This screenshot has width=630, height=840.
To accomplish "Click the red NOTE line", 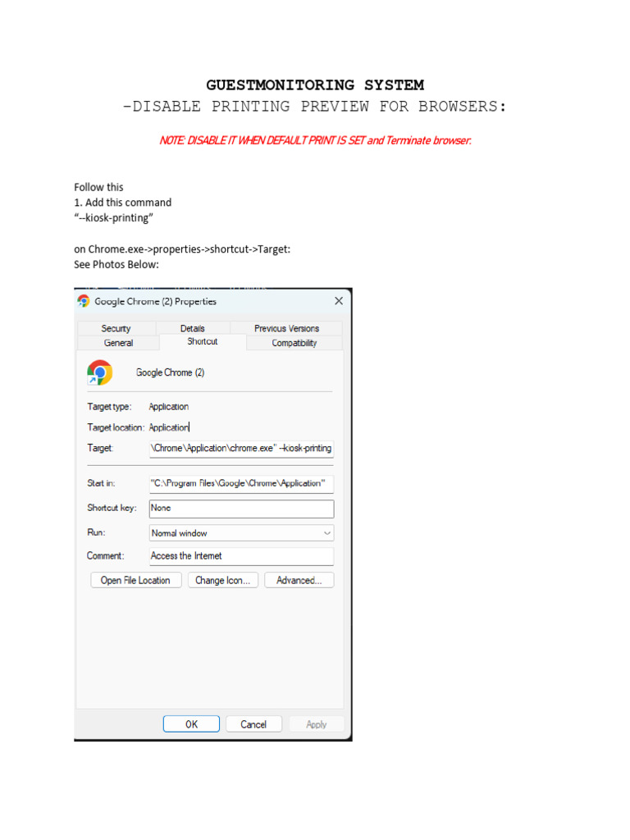I will coord(316,140).
